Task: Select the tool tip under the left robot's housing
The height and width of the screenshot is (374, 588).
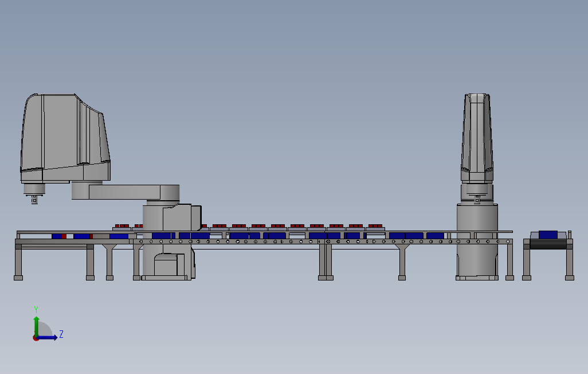Action: [34, 200]
